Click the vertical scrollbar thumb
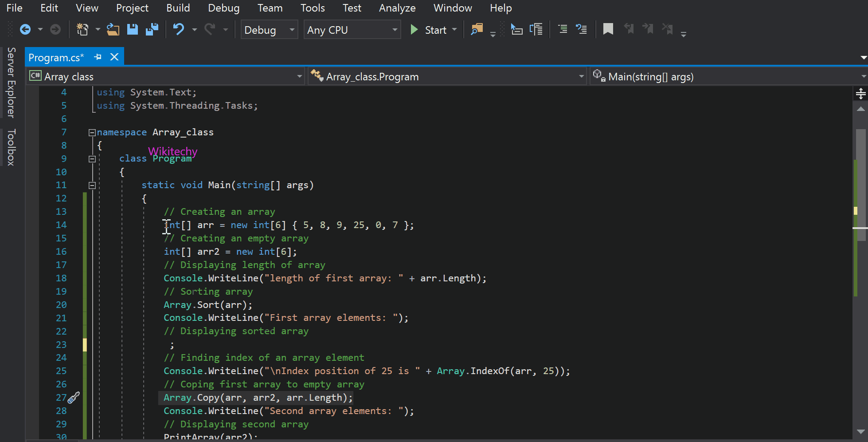Image resolution: width=868 pixels, height=442 pixels. point(861,185)
